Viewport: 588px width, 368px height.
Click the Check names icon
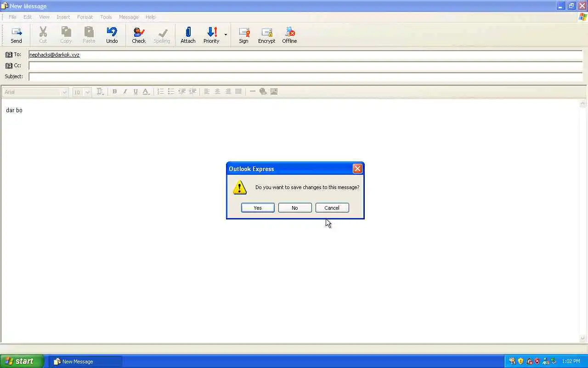(x=139, y=32)
